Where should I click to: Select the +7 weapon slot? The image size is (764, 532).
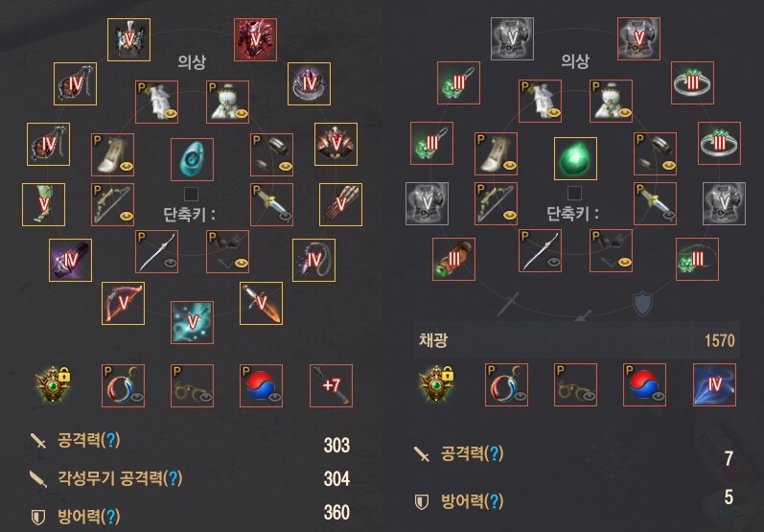click(x=331, y=385)
